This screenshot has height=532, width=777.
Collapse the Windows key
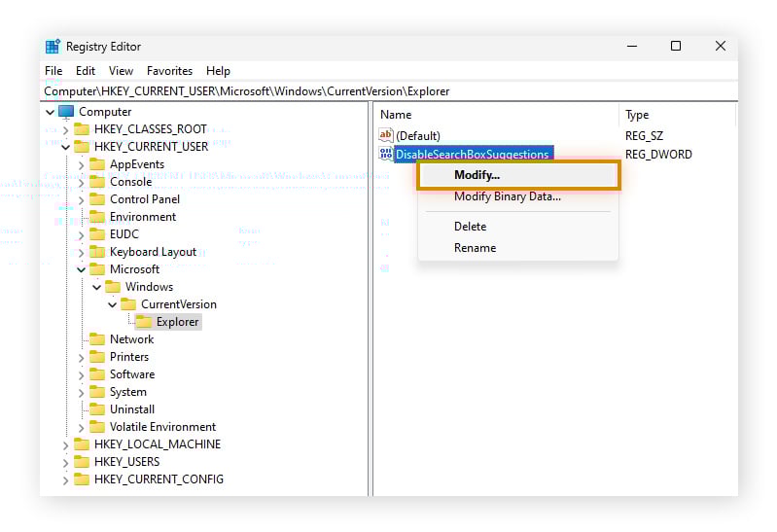click(96, 287)
